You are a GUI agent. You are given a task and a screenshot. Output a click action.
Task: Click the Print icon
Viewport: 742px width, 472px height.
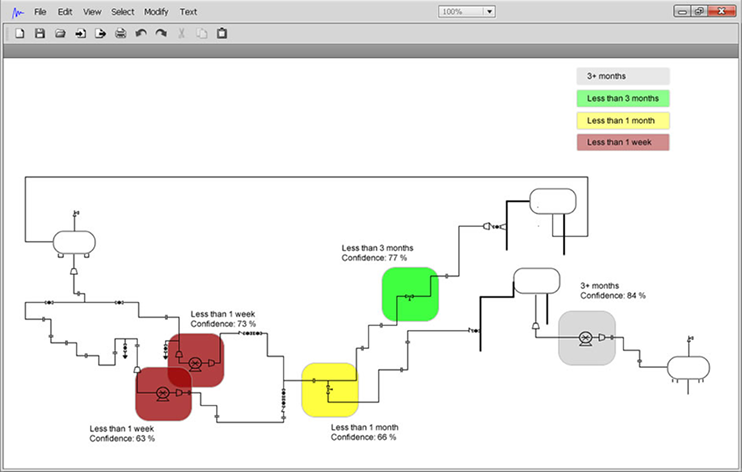click(x=121, y=33)
